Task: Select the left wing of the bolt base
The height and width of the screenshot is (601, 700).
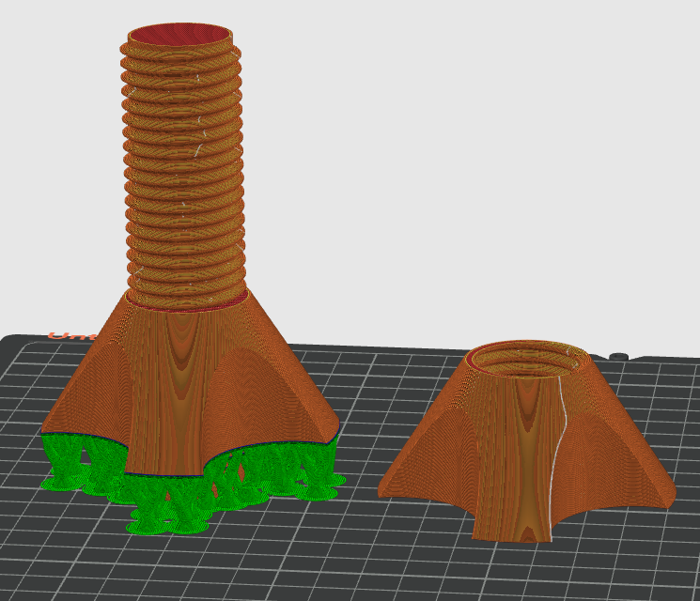Action: [x=89, y=394]
